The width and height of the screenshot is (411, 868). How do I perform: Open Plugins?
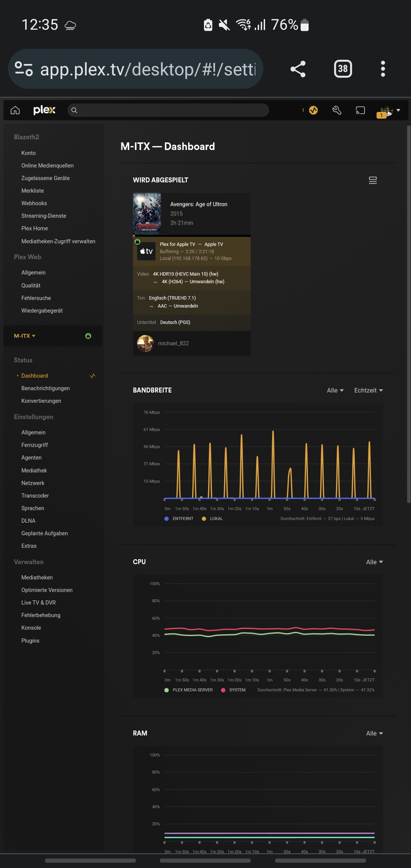pos(30,641)
